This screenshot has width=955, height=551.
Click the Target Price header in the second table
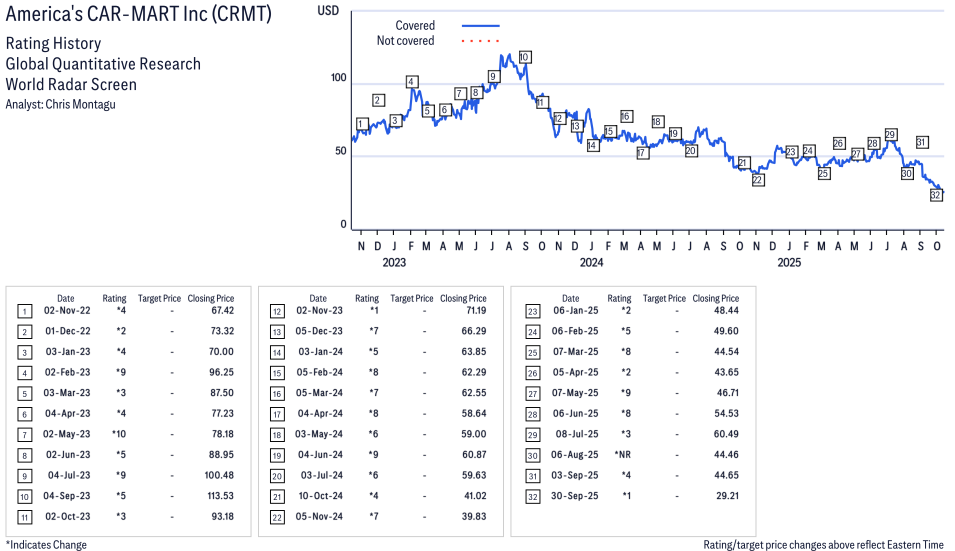pos(412,298)
